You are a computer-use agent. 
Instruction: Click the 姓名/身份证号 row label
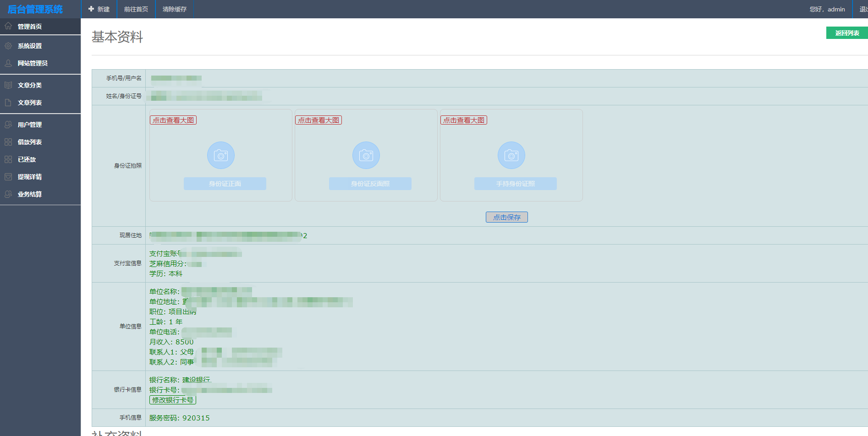pyautogui.click(x=124, y=96)
